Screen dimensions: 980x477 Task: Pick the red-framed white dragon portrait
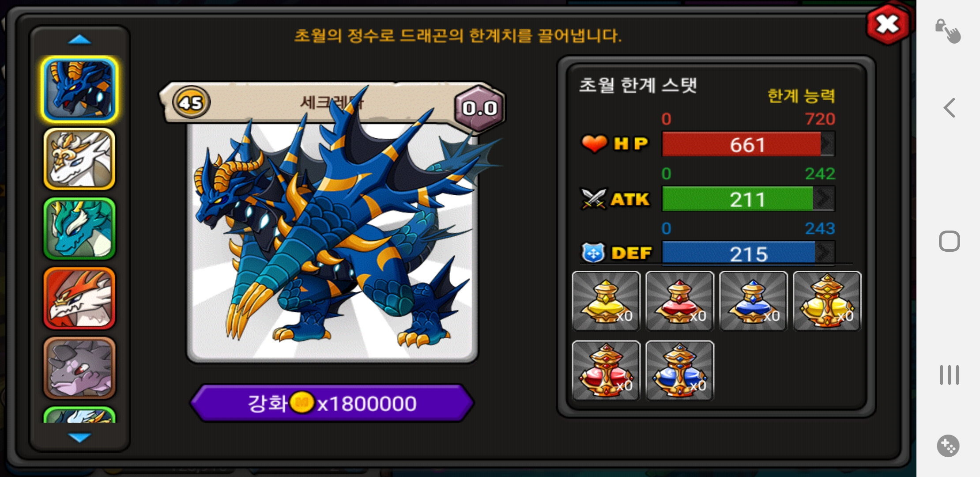coord(79,298)
